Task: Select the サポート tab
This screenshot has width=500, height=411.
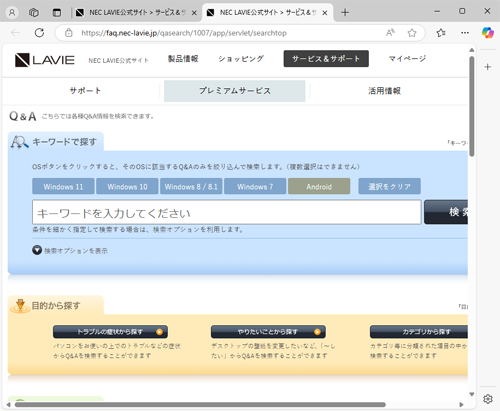Action: point(85,91)
